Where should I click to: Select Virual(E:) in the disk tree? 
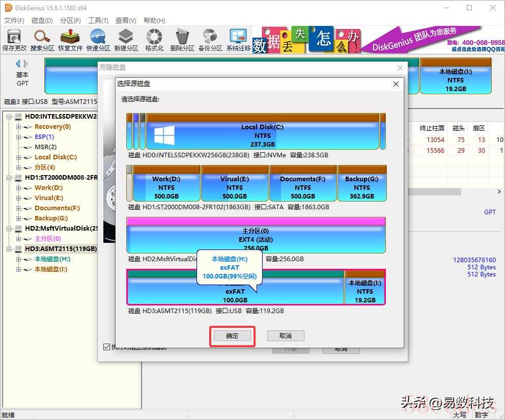(49, 198)
